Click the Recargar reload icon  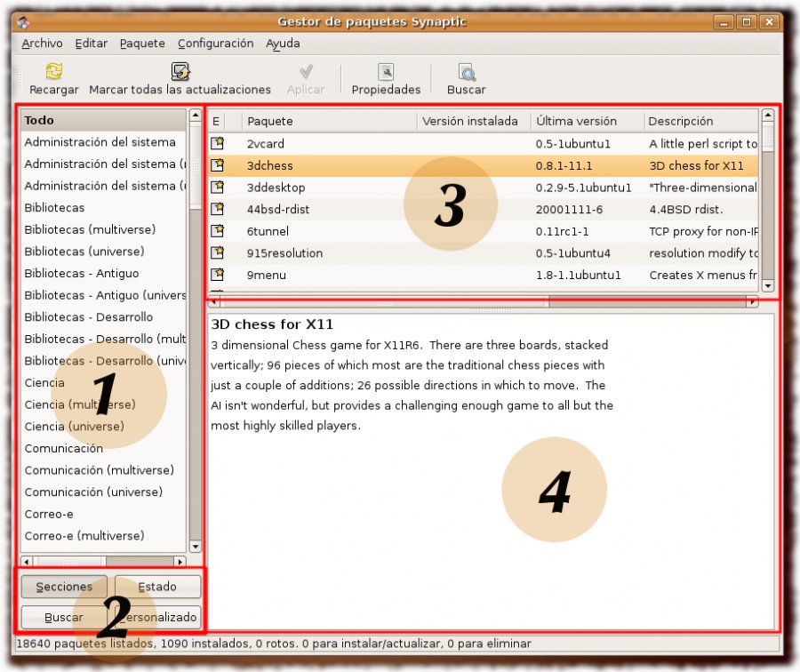(x=54, y=72)
